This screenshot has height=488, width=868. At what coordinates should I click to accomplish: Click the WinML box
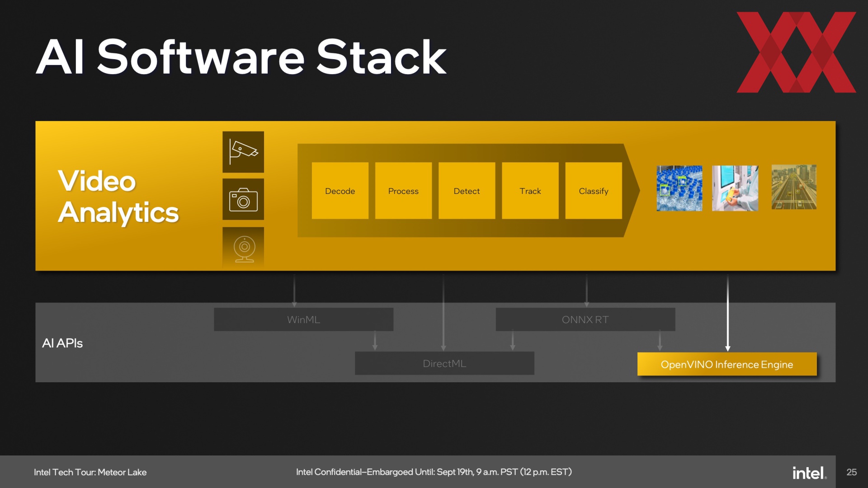303,319
